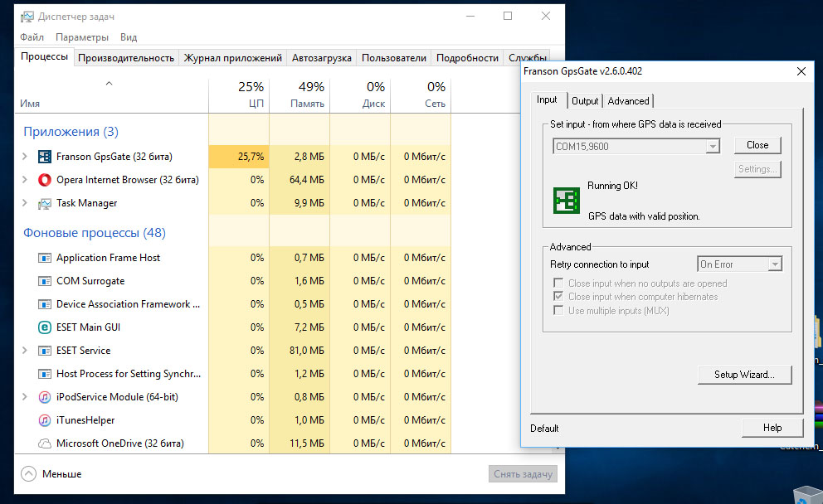Open the Output tab in GpsGate
Image resolution: width=823 pixels, height=504 pixels.
[x=585, y=101]
